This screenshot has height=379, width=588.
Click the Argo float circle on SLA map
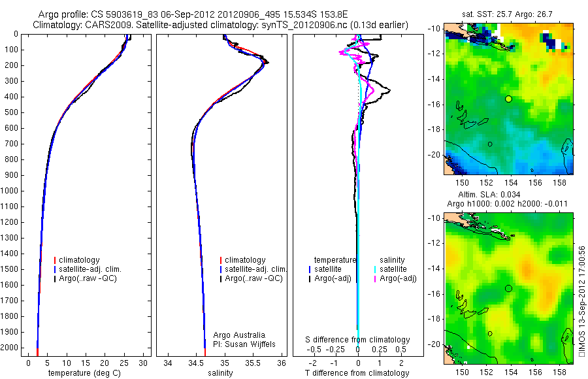(x=508, y=289)
